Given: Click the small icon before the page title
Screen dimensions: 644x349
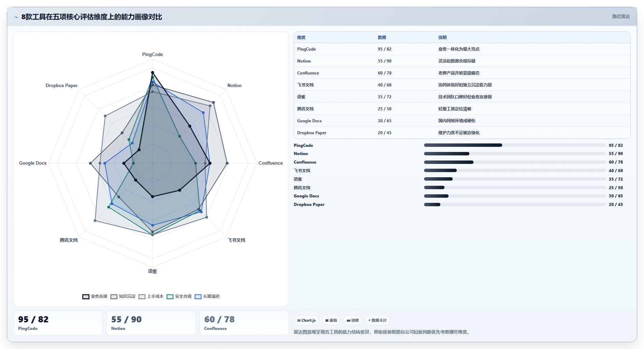Looking at the screenshot, I should [16, 17].
